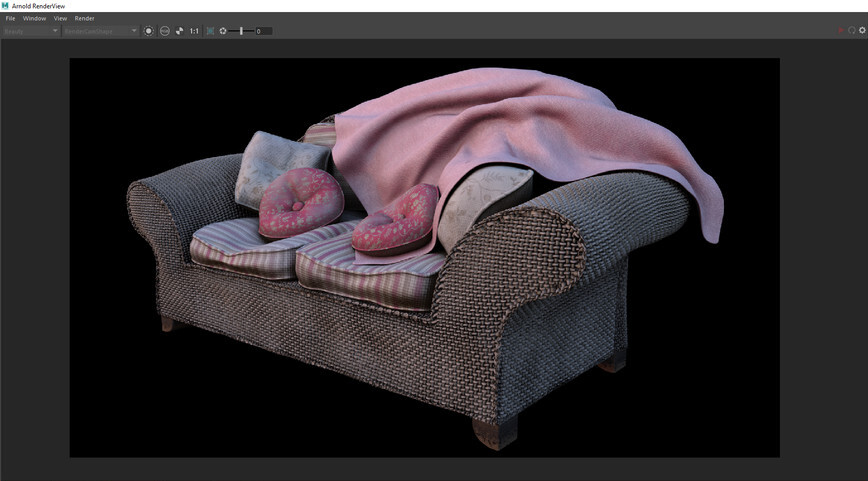
Task: Open the render settings gear icon
Action: coord(862,30)
